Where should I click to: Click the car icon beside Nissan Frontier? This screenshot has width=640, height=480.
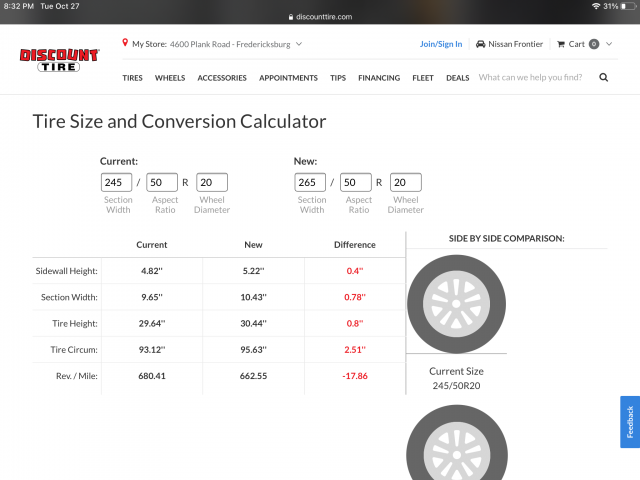click(480, 44)
